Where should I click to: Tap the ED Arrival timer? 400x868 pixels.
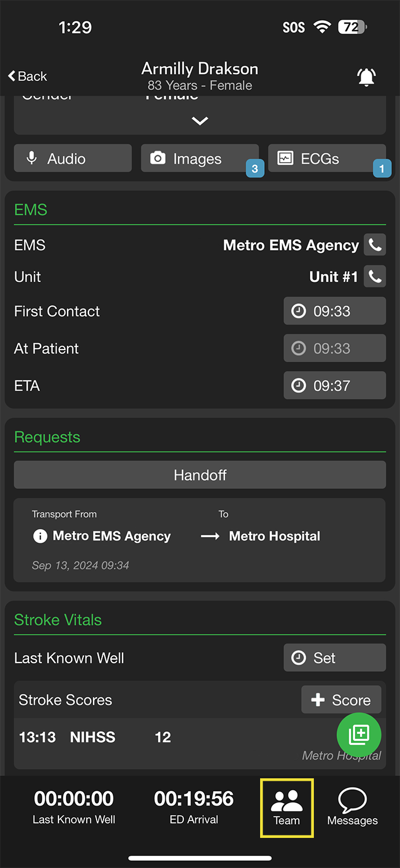[194, 806]
